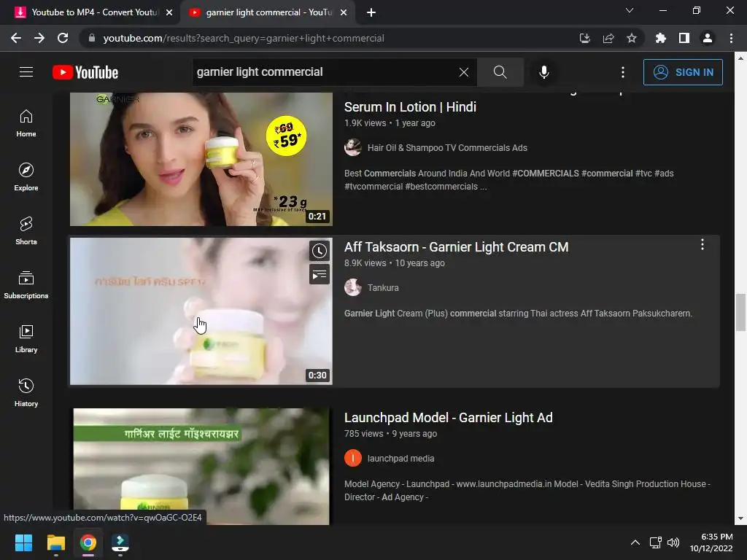Click the magnifier search button
747x560 pixels.
tap(500, 72)
